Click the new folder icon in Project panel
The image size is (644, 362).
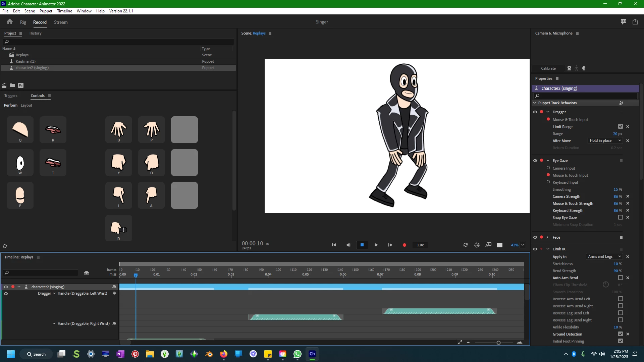[x=12, y=85]
